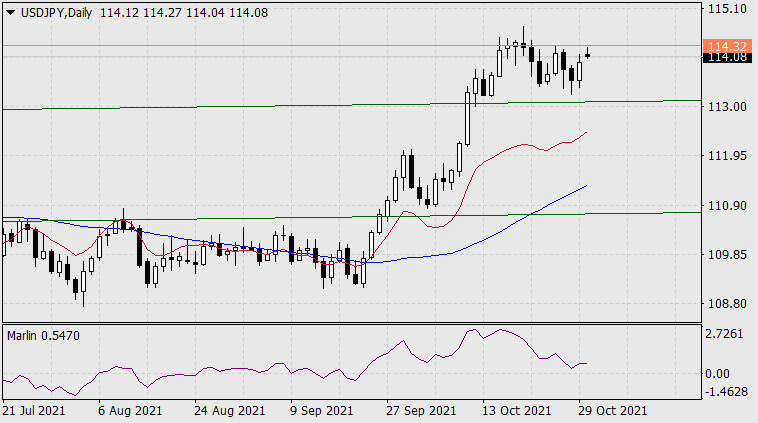Screen dimensions: 758x423
Task: Click the end of the red moving average line
Action: coord(586,132)
